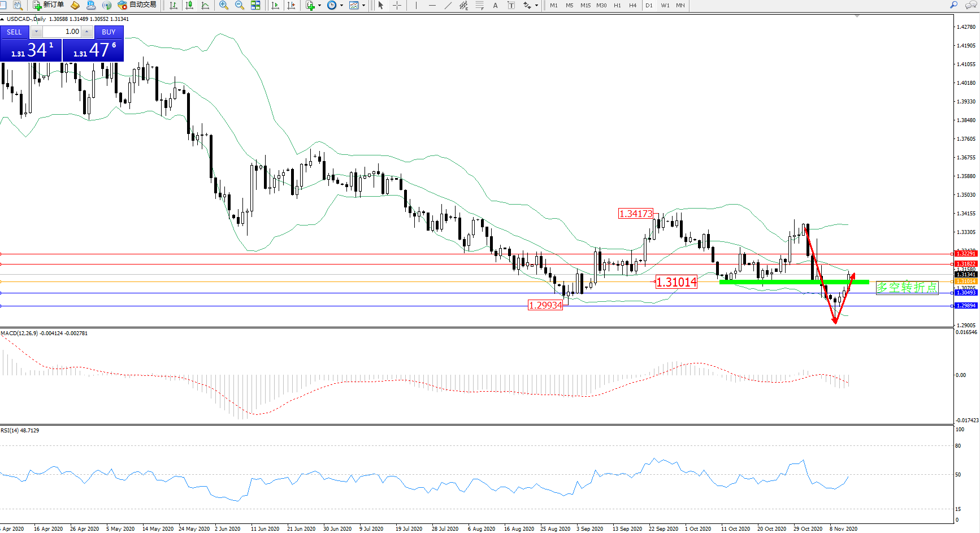The height and width of the screenshot is (533, 980).
Task: Expand the chart templates dropdown
Action: 363,5
